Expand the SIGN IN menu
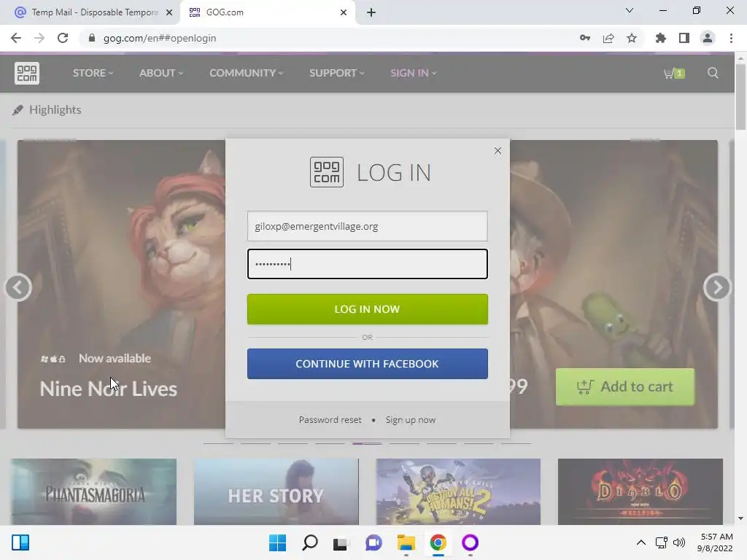747x560 pixels. pyautogui.click(x=413, y=73)
